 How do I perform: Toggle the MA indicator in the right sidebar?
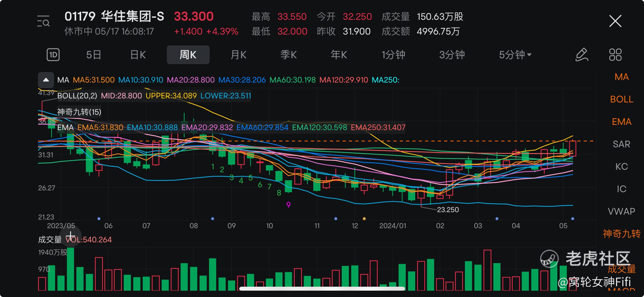(622, 77)
